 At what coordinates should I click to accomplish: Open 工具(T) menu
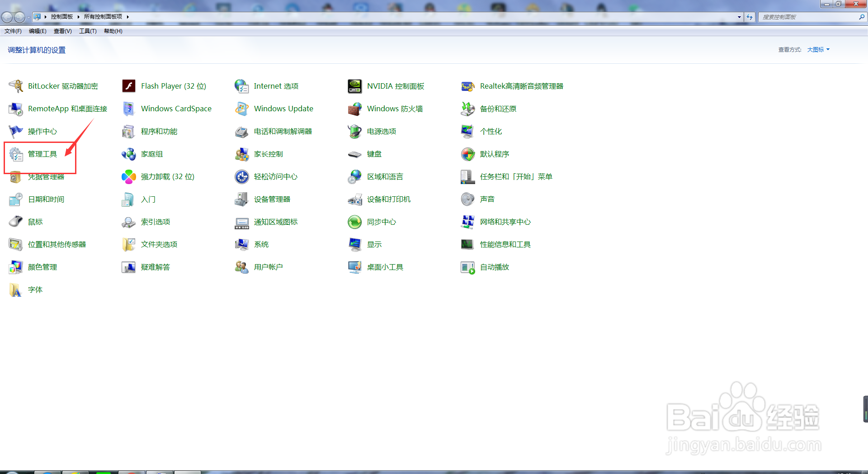88,31
